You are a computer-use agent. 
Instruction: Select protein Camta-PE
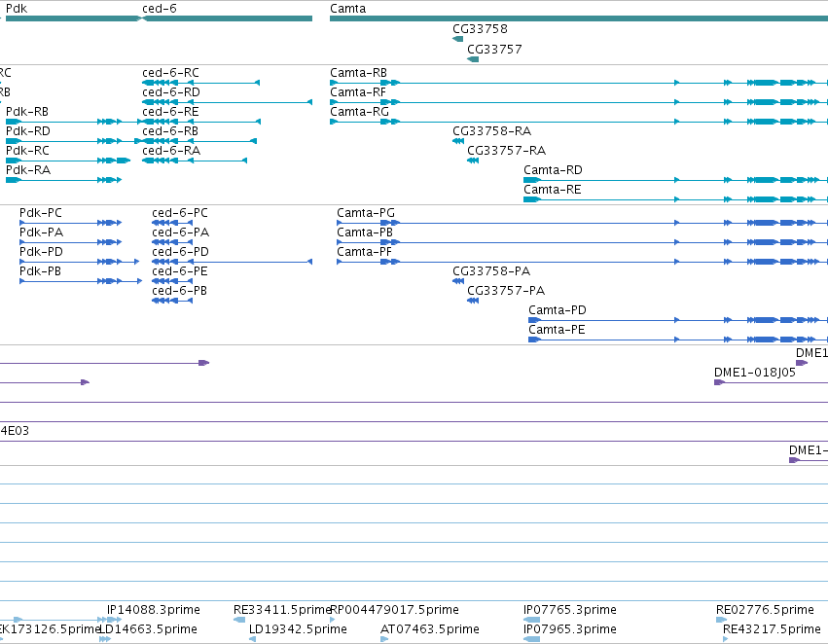tap(678, 340)
